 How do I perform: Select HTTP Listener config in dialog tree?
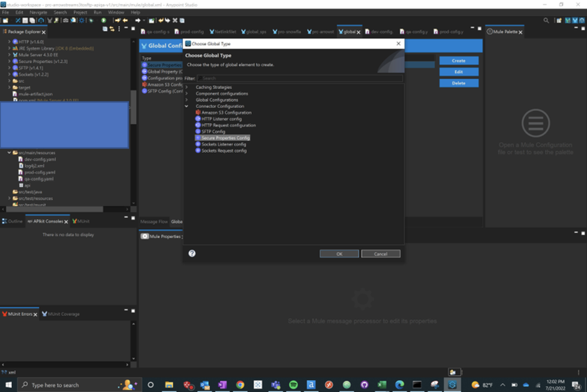pyautogui.click(x=219, y=119)
